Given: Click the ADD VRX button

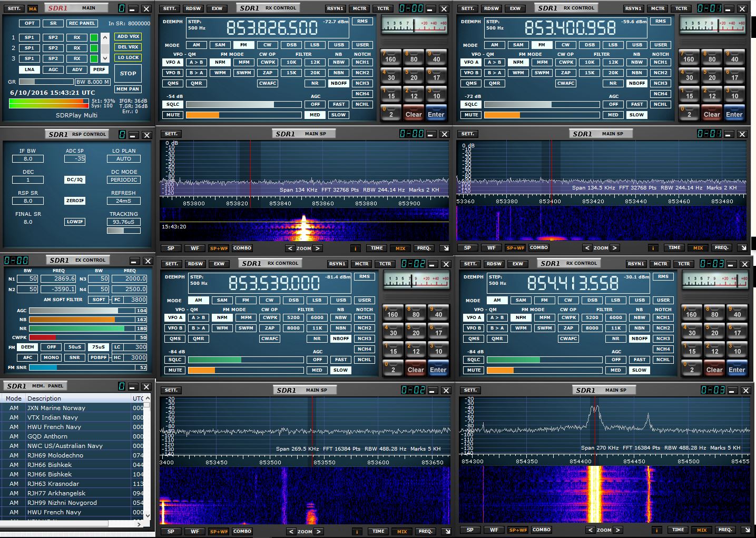Looking at the screenshot, I should 127,37.
